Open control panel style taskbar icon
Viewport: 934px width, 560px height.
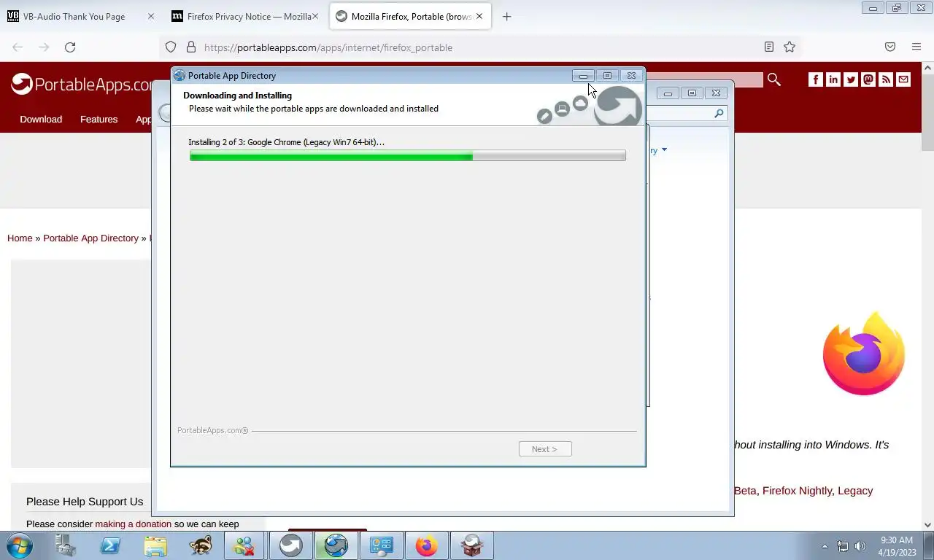(x=381, y=545)
